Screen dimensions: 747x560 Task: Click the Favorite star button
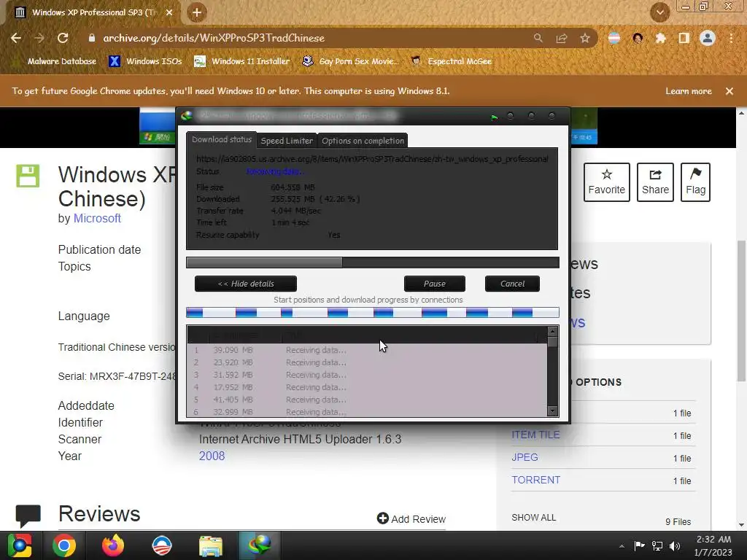tap(606, 182)
